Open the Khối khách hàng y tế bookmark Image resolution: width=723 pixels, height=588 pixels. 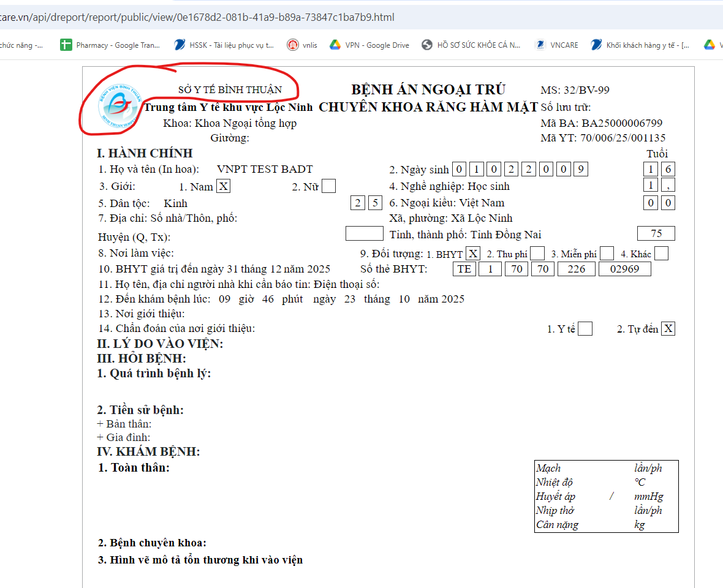[640, 45]
